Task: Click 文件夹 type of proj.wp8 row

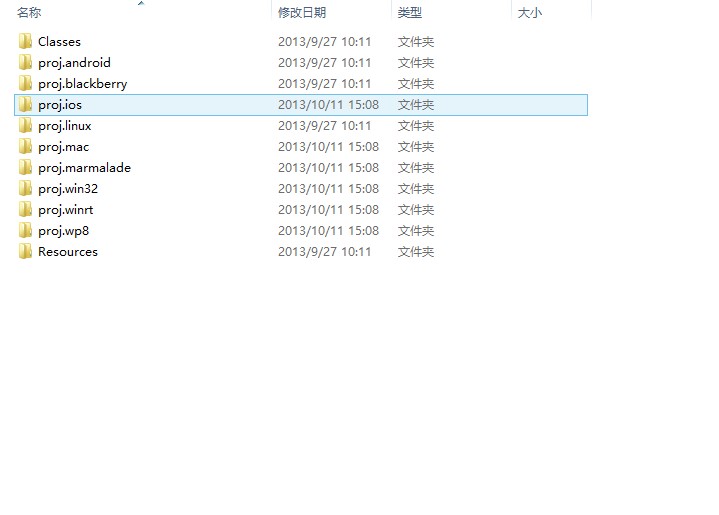Action: [x=416, y=231]
